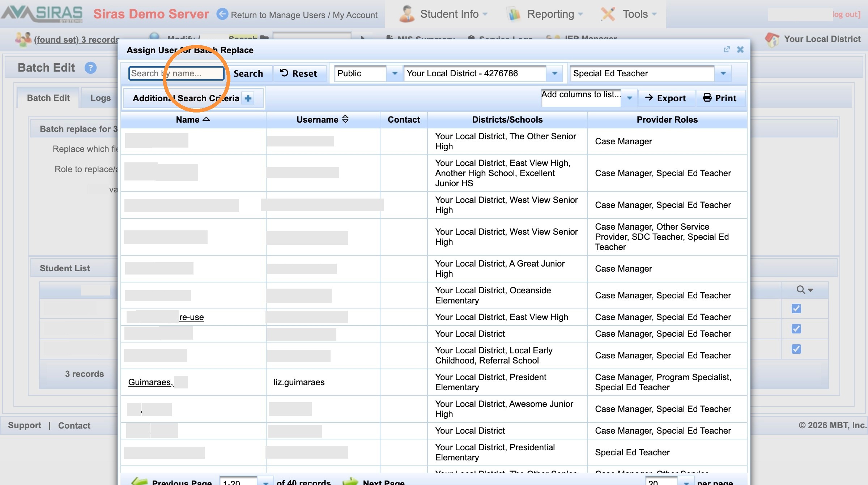Click the Provider Roles column header

pos(667,119)
